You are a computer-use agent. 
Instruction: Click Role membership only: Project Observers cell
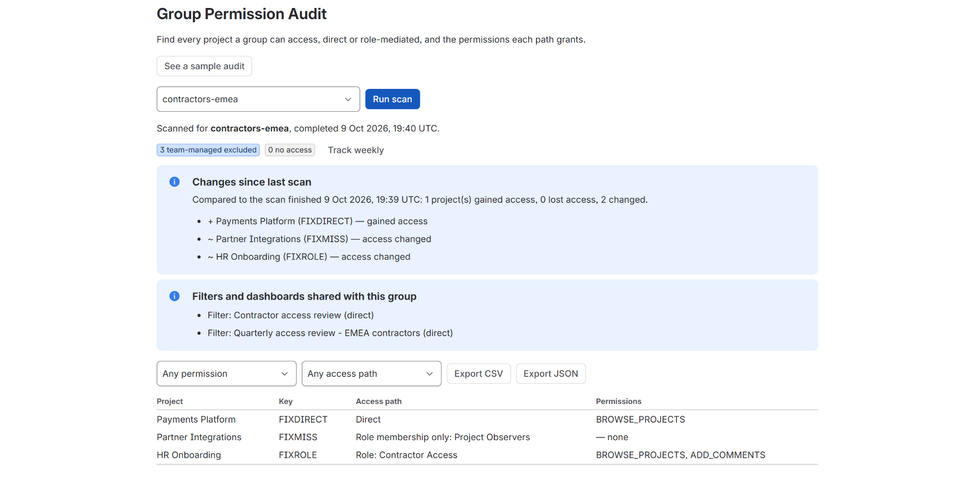pos(443,437)
